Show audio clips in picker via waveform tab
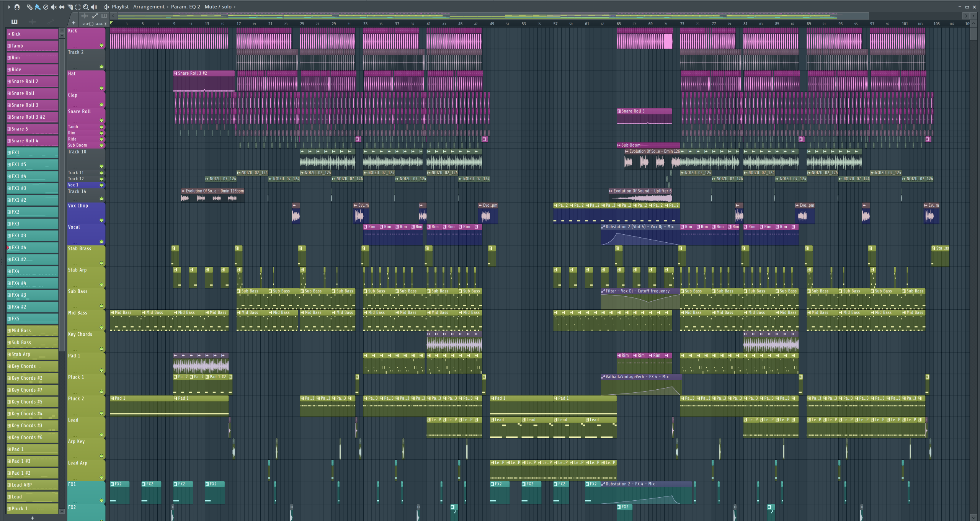Screen dimensions: 980x521 click(x=33, y=22)
